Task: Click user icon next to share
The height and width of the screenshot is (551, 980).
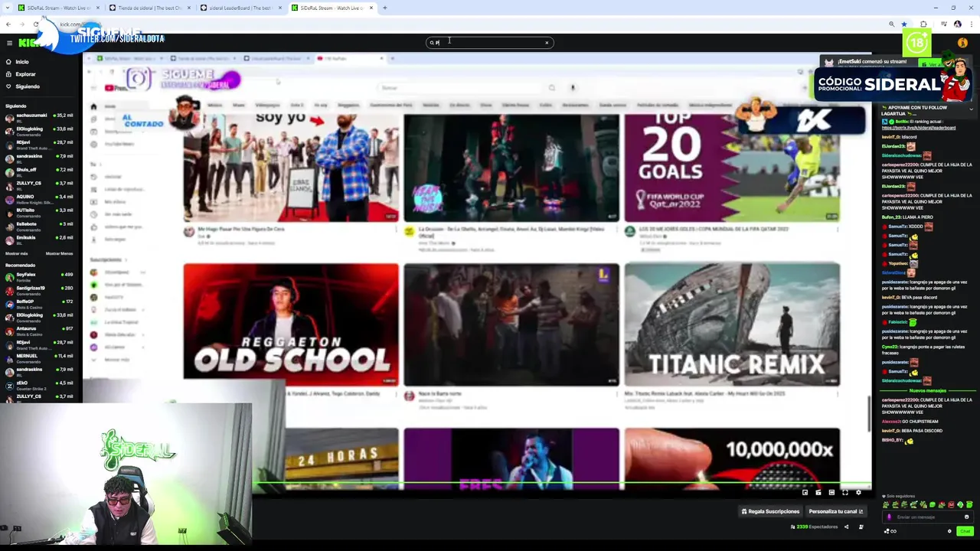Action: (861, 527)
